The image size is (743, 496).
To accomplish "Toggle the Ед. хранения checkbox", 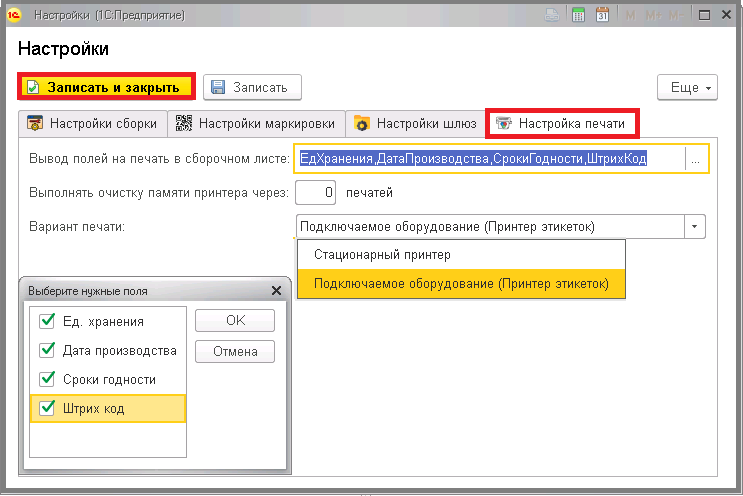I will (47, 321).
